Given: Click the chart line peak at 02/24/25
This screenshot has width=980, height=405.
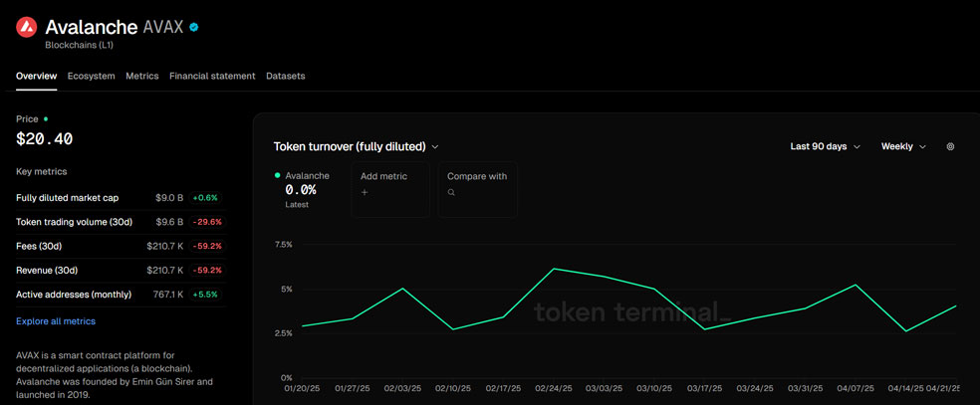Looking at the screenshot, I should click(554, 269).
